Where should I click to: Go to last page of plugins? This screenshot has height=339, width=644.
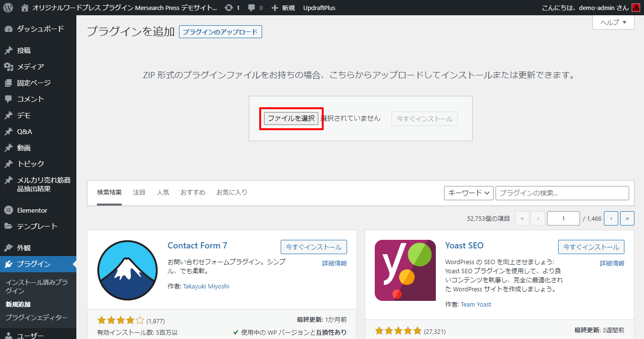627,218
